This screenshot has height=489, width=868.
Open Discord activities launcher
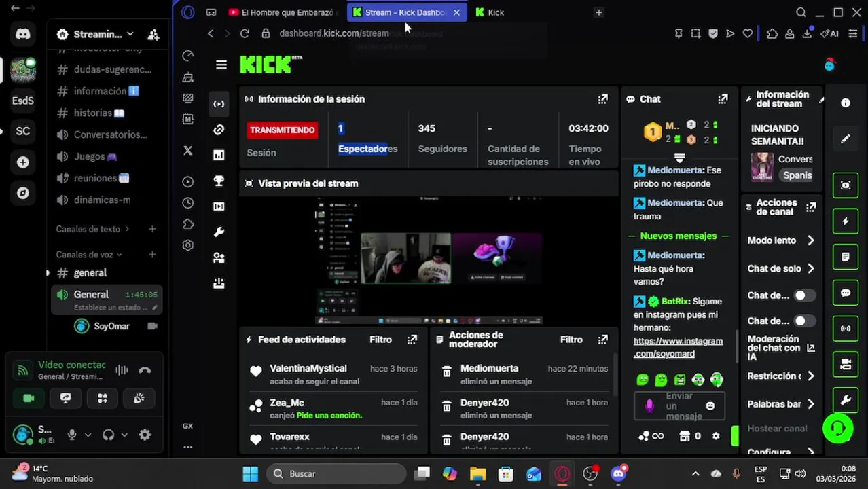pos(103,399)
